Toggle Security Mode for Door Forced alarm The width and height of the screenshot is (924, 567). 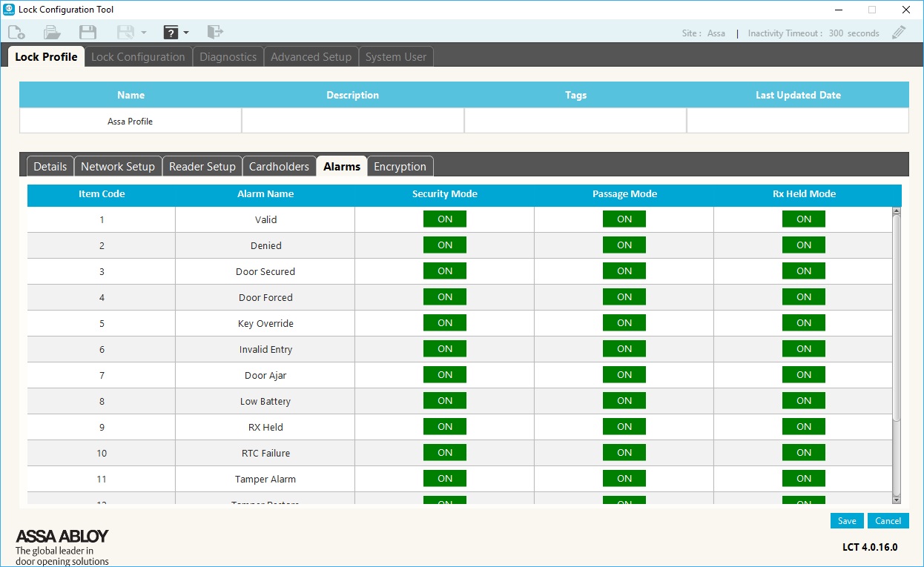(445, 297)
